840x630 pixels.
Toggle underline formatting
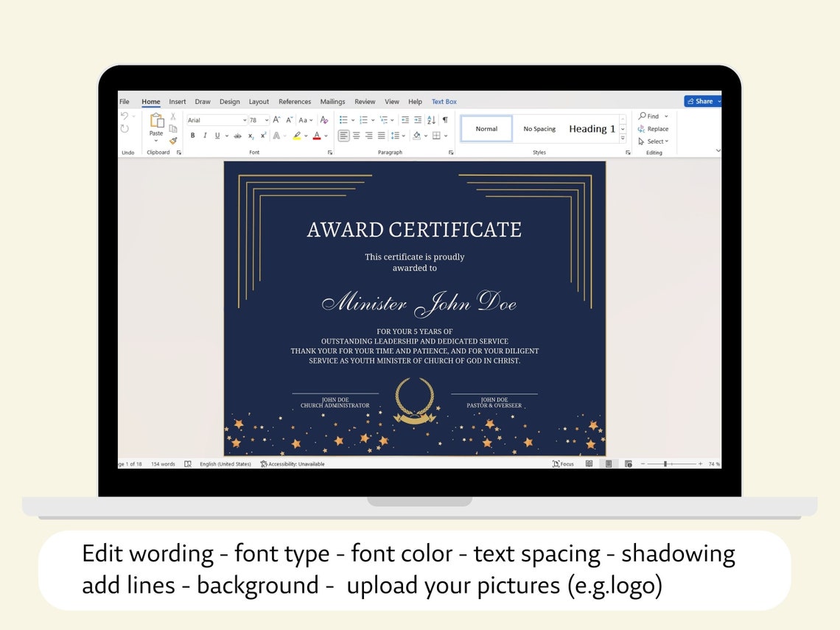pos(217,136)
